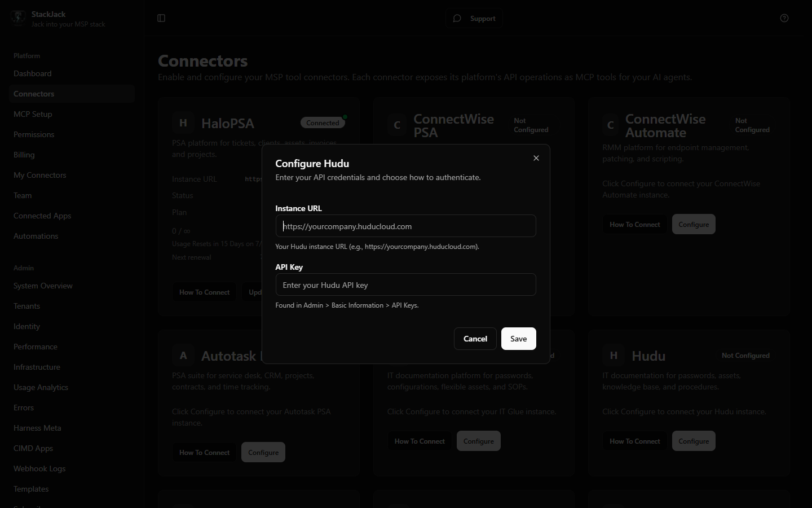Image resolution: width=812 pixels, height=508 pixels.
Task: Open Harness Meta page
Action: point(72,428)
